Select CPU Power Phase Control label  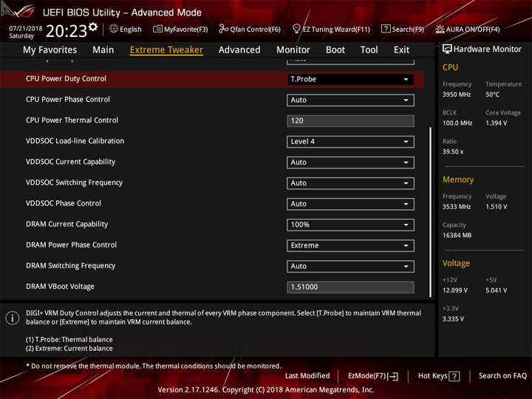click(x=68, y=100)
